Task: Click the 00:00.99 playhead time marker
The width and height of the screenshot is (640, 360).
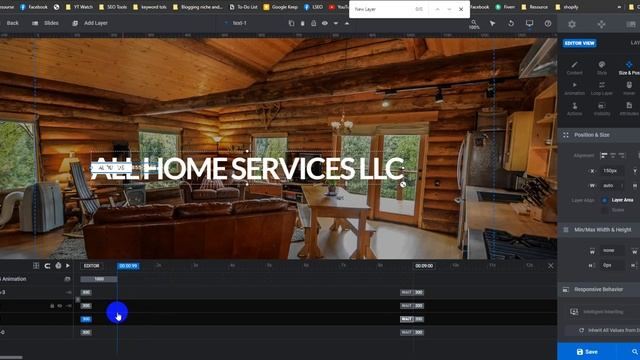Action: click(128, 266)
